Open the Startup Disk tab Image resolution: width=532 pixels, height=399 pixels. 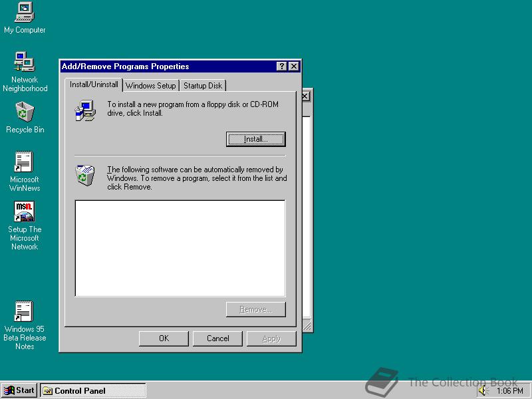click(203, 86)
